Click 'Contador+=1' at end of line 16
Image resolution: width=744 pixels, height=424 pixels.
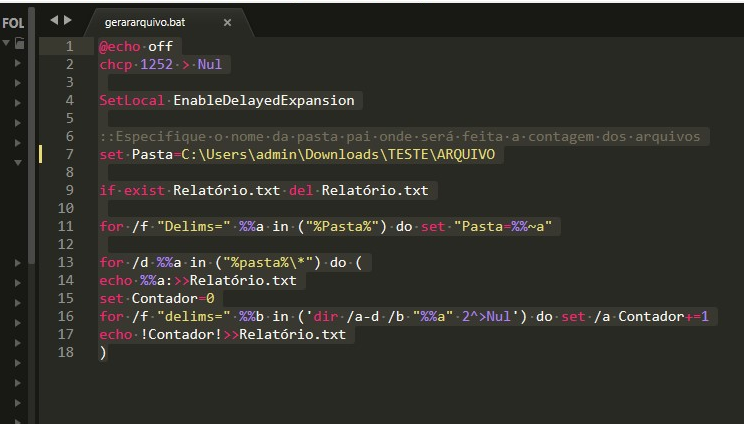tap(663, 316)
